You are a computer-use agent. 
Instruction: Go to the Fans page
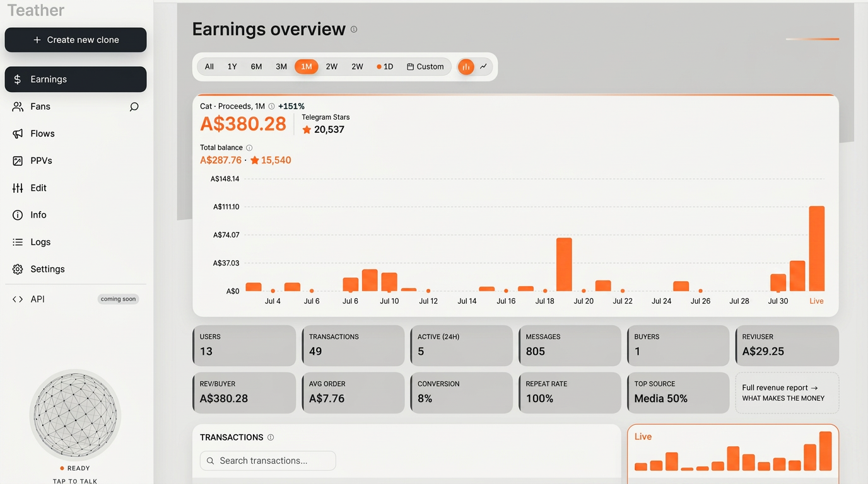pos(76,107)
